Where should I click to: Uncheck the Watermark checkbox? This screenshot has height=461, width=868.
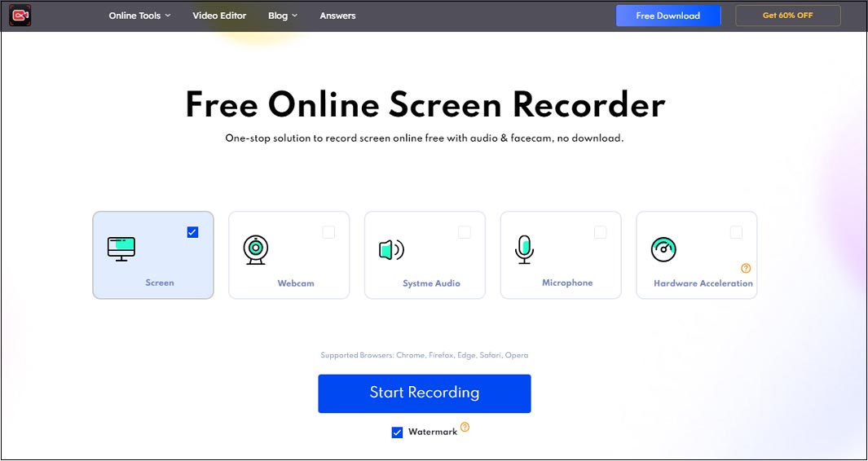[x=397, y=432]
